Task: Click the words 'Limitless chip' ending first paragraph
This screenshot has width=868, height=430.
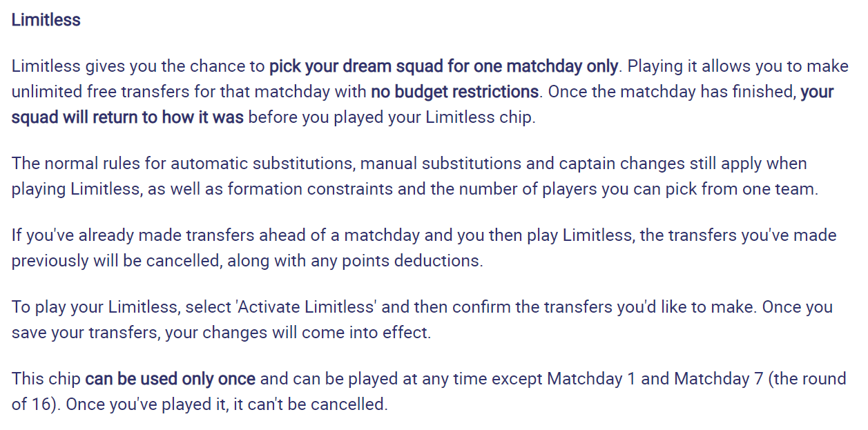Action: click(480, 117)
